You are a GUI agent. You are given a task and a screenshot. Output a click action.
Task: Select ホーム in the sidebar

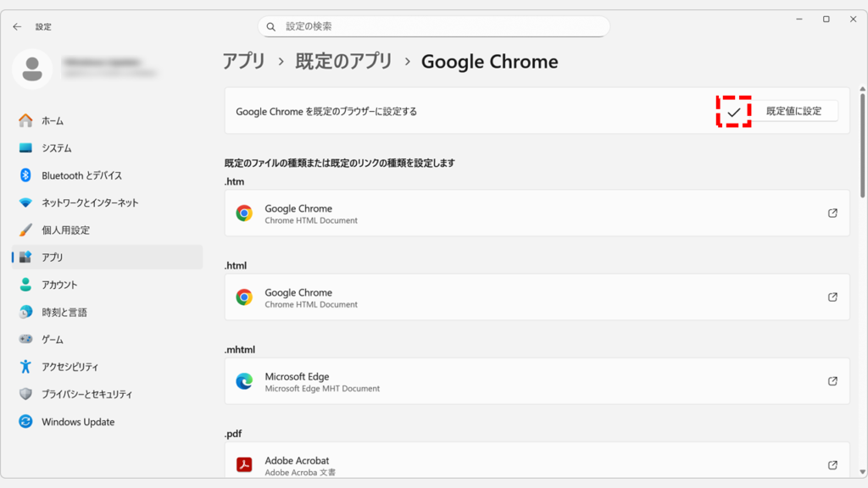tap(25, 120)
